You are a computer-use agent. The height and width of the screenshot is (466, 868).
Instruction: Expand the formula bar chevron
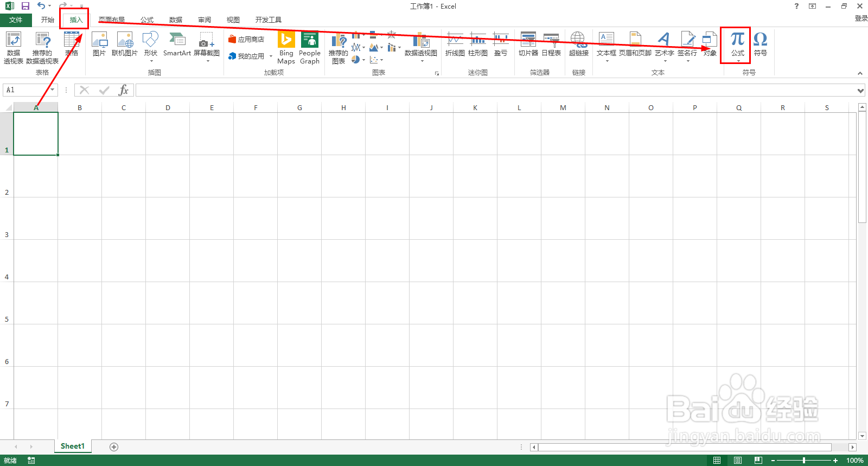pyautogui.click(x=860, y=91)
